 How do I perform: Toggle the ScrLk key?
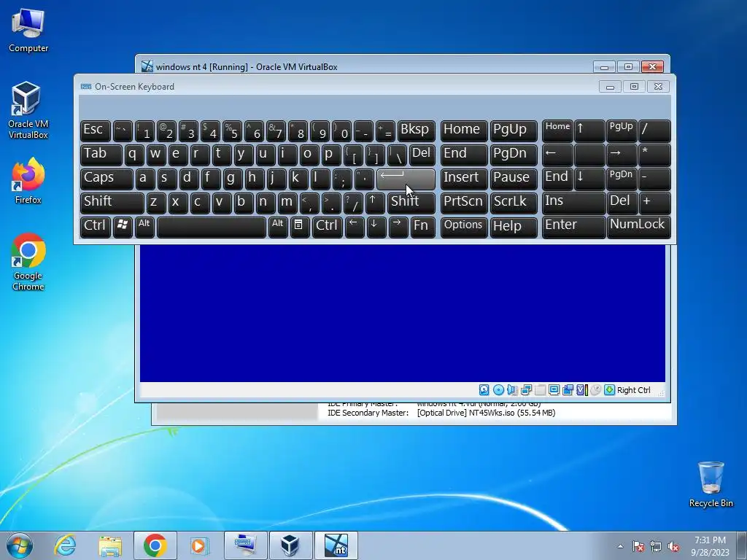point(513,203)
